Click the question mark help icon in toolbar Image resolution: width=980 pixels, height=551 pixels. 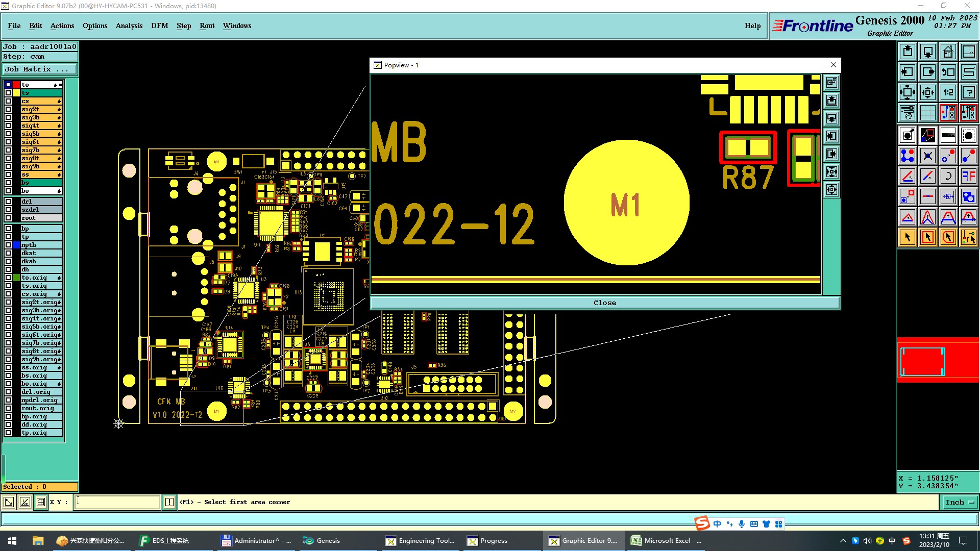click(969, 92)
